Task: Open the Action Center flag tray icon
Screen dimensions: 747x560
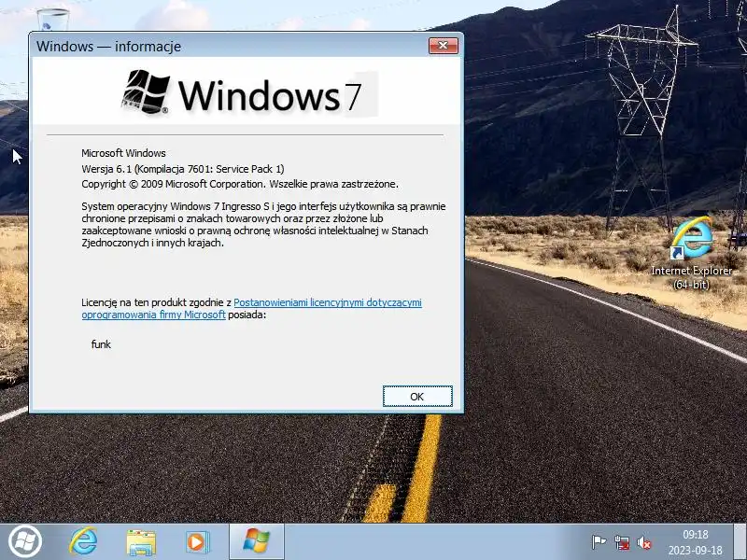Action: tap(599, 542)
